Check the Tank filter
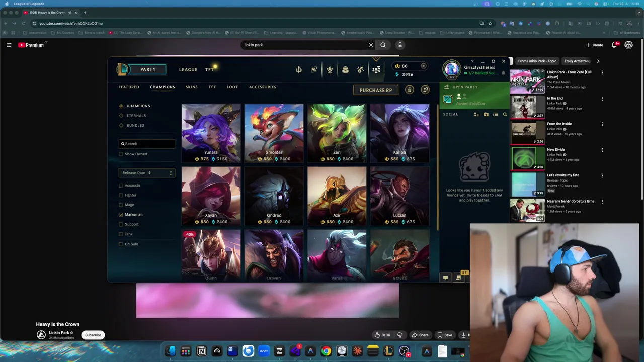The width and height of the screenshot is (644, 362). pos(121,234)
